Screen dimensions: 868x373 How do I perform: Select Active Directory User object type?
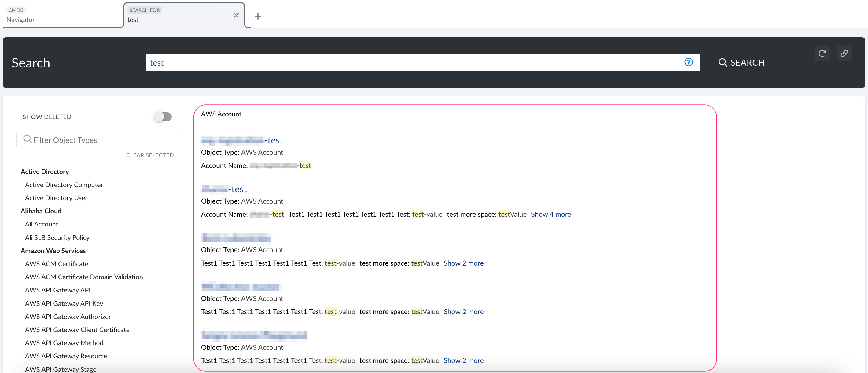[x=56, y=197]
